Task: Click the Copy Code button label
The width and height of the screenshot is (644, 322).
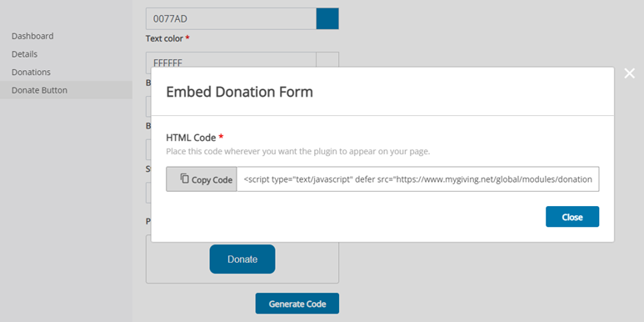Action: (212, 179)
